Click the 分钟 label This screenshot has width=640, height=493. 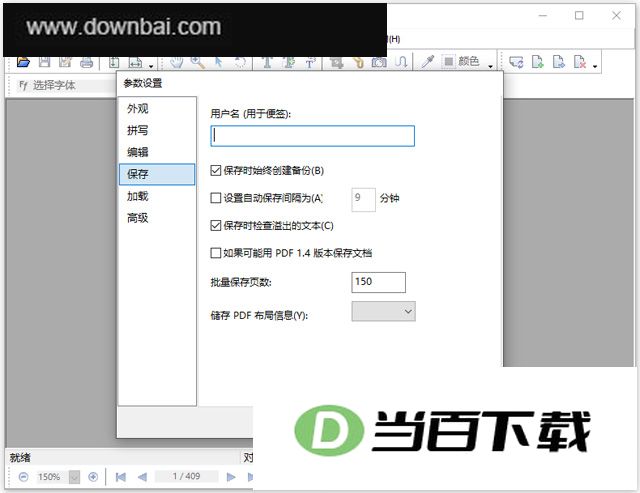pos(389,198)
